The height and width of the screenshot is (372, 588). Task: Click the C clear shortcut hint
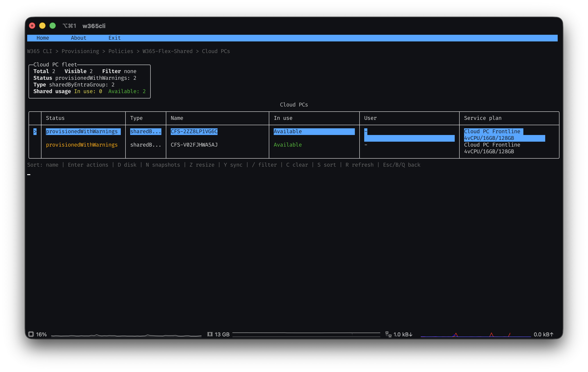tap(297, 165)
